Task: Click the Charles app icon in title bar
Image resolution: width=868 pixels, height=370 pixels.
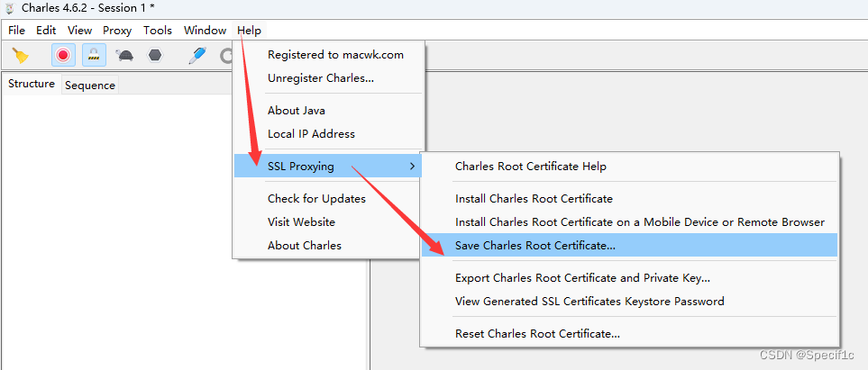Action: (x=9, y=8)
